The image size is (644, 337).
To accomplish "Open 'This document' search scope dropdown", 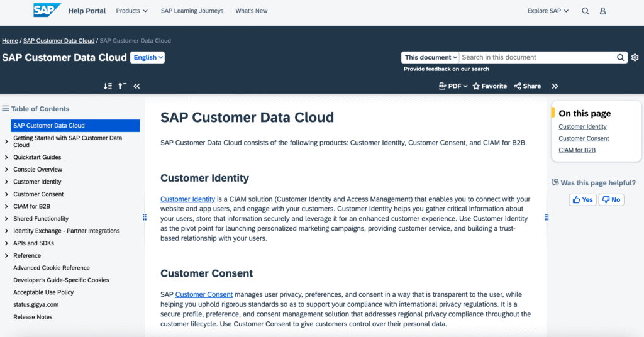I will click(x=430, y=57).
